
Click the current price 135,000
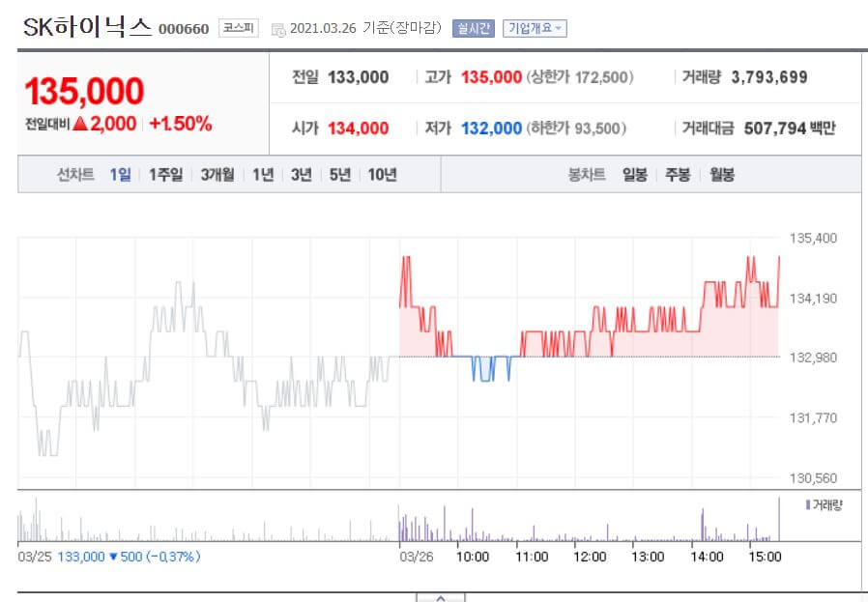(x=84, y=91)
